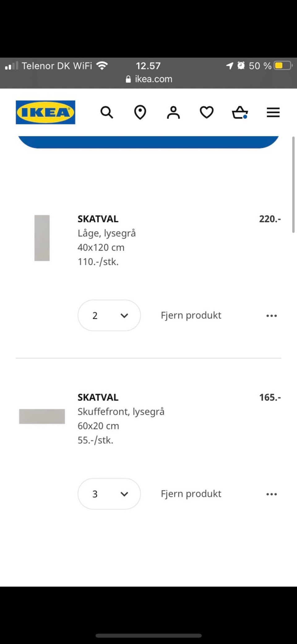Expand quantity dropdown for SKATVAL Skuffefront
The image size is (297, 644).
point(109,494)
